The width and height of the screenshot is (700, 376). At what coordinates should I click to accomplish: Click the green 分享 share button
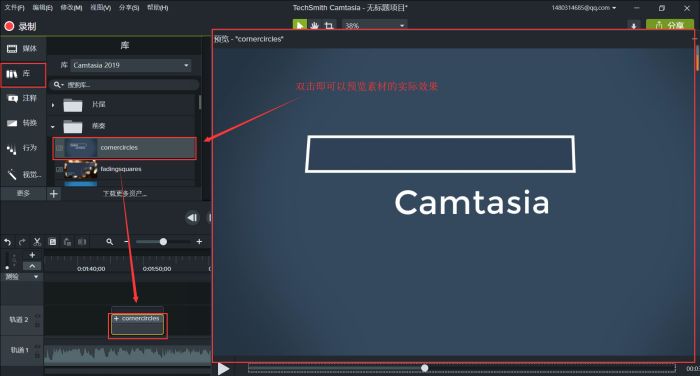[669, 25]
